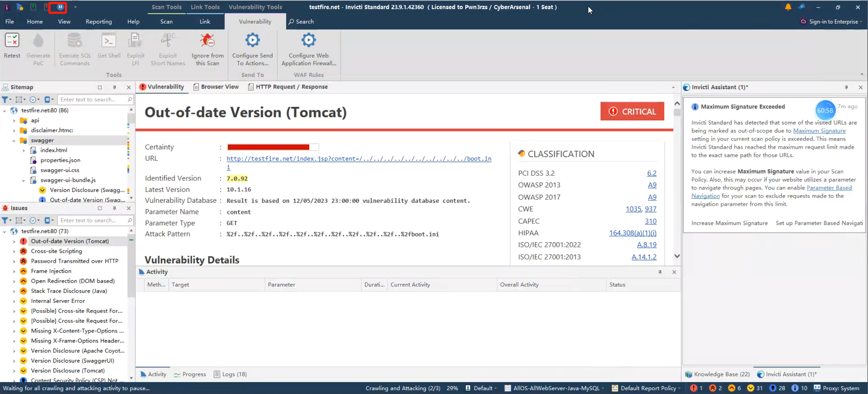Click the best practice count icon showing 28
868x394 pixels.
773,388
